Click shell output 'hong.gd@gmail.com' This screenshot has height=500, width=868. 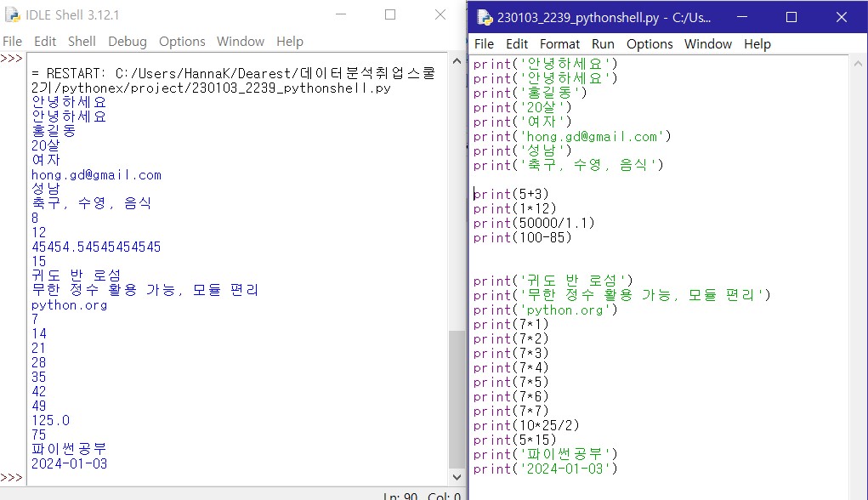(96, 175)
